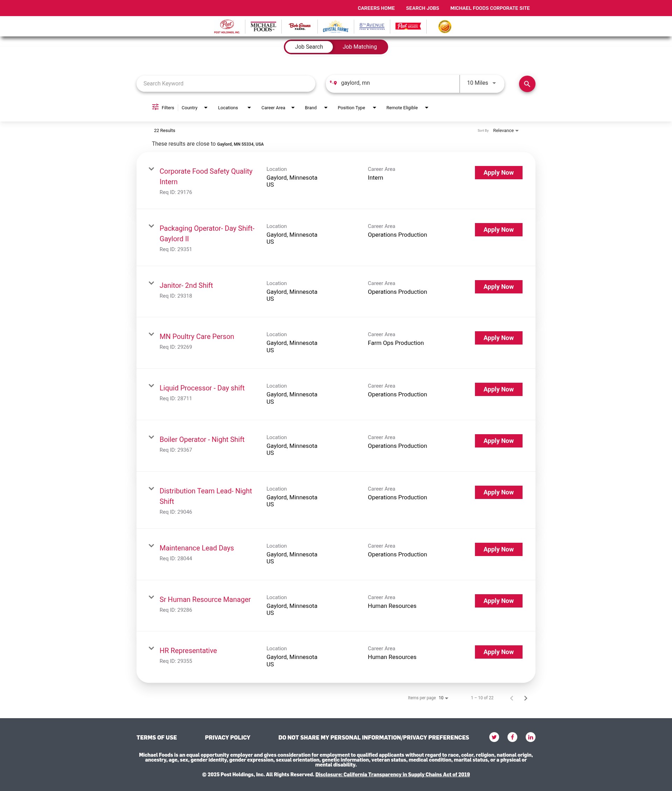Apply Now for Sr Human Resource Manager
This screenshot has width=672, height=791.
[498, 601]
